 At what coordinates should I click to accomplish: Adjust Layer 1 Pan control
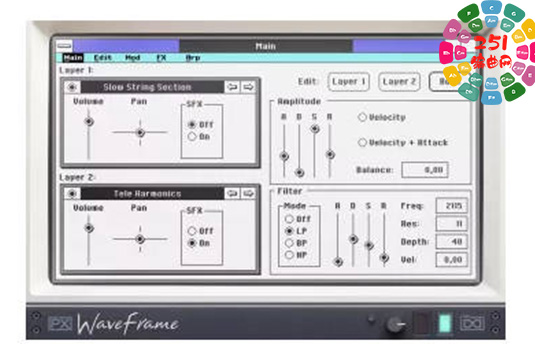[x=140, y=132]
